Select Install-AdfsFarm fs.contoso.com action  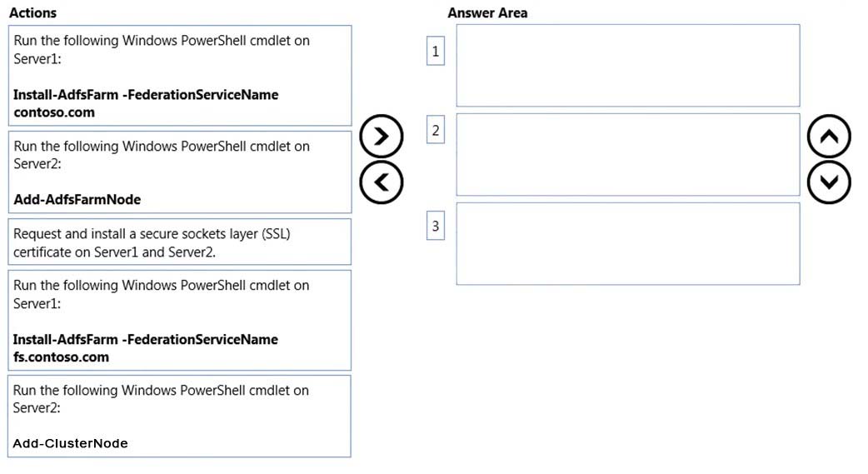[x=180, y=320]
